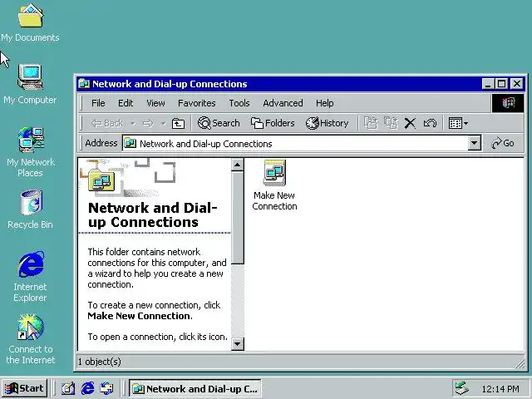Select Connect to the Internet desktop shortcut
The height and width of the screenshot is (399, 532).
point(30,339)
